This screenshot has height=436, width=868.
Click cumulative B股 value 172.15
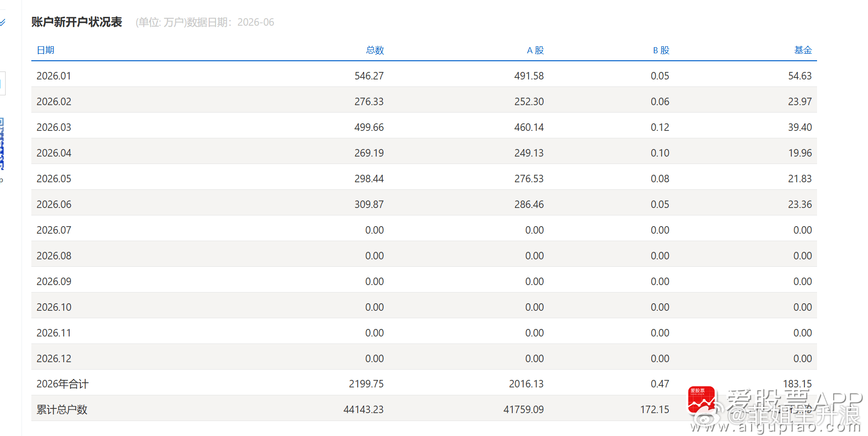click(x=654, y=409)
